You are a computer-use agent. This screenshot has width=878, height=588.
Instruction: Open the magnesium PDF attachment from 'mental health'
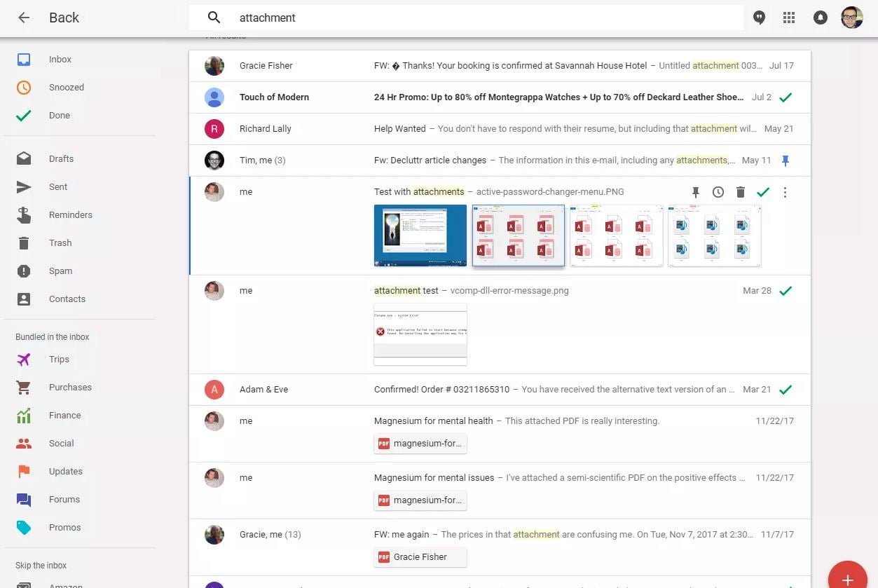(420, 444)
